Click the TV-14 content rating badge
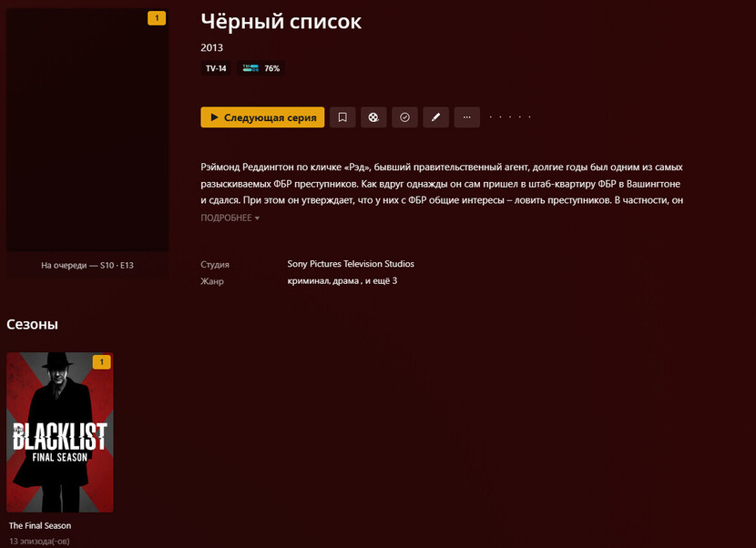The width and height of the screenshot is (756, 548). pyautogui.click(x=216, y=68)
